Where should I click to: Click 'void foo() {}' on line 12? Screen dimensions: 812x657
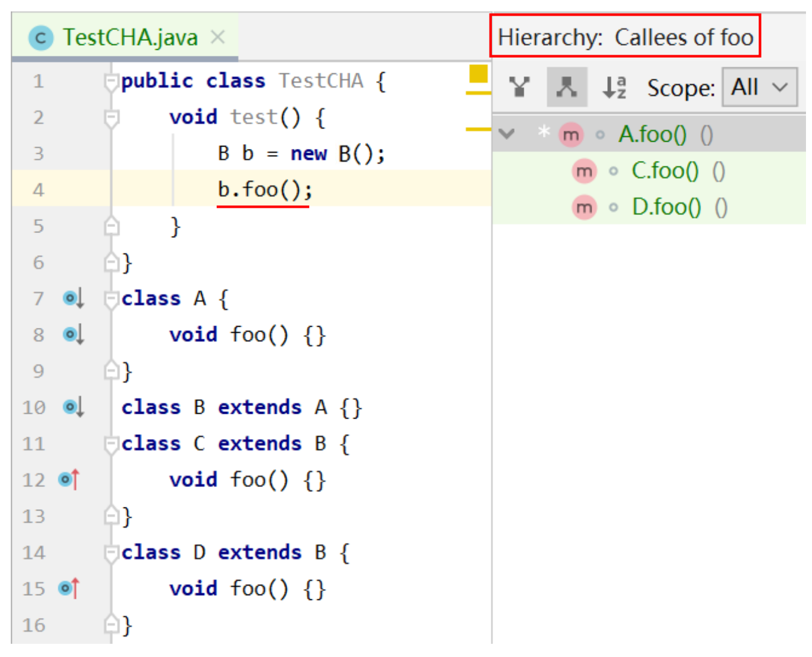(x=247, y=480)
